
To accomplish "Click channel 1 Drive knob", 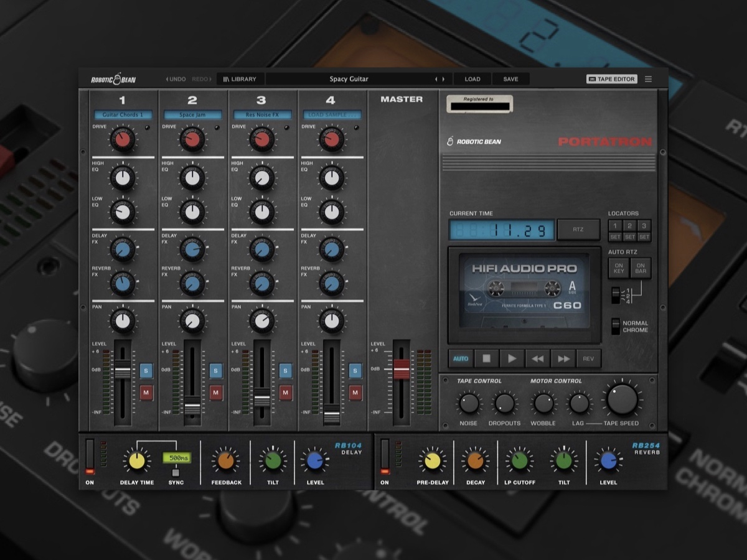I will click(x=123, y=139).
